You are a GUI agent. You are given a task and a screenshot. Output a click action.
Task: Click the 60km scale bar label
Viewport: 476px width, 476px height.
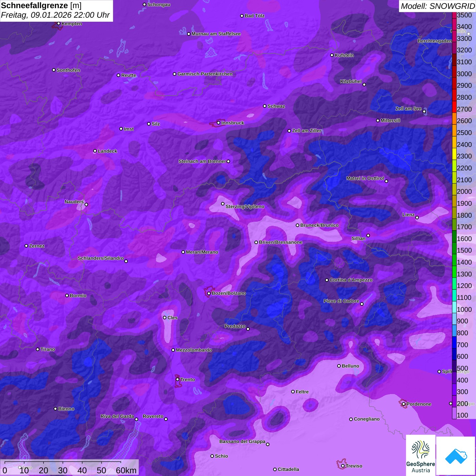(x=126, y=470)
